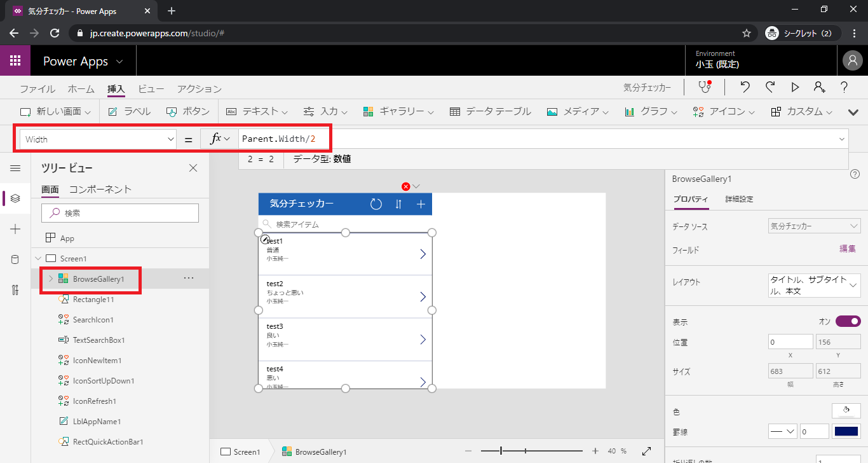Screen dimensions: 868x463
Task: Open the advanced tools icon in left rail
Action: [x=15, y=290]
